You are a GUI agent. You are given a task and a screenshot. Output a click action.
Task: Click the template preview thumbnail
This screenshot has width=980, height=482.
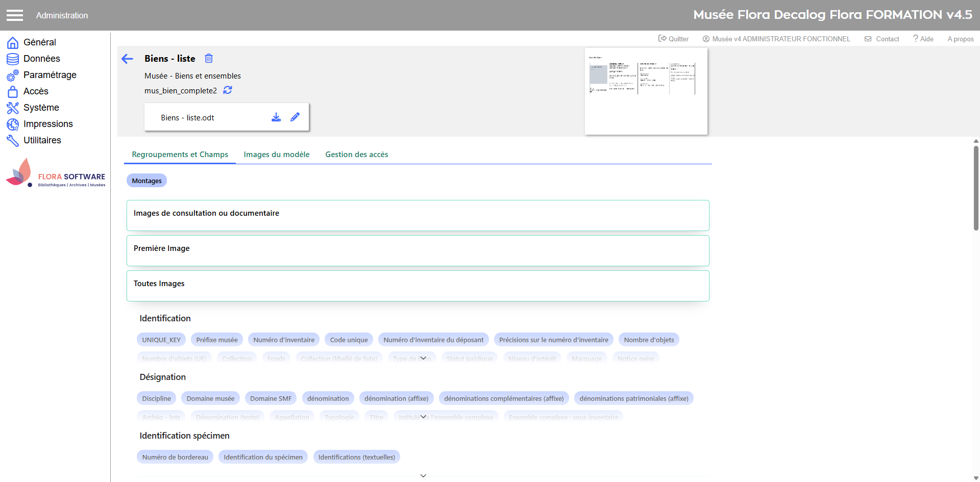click(x=646, y=91)
